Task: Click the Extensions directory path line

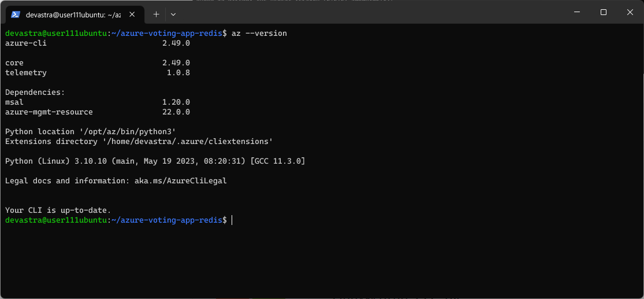Action: (x=139, y=142)
